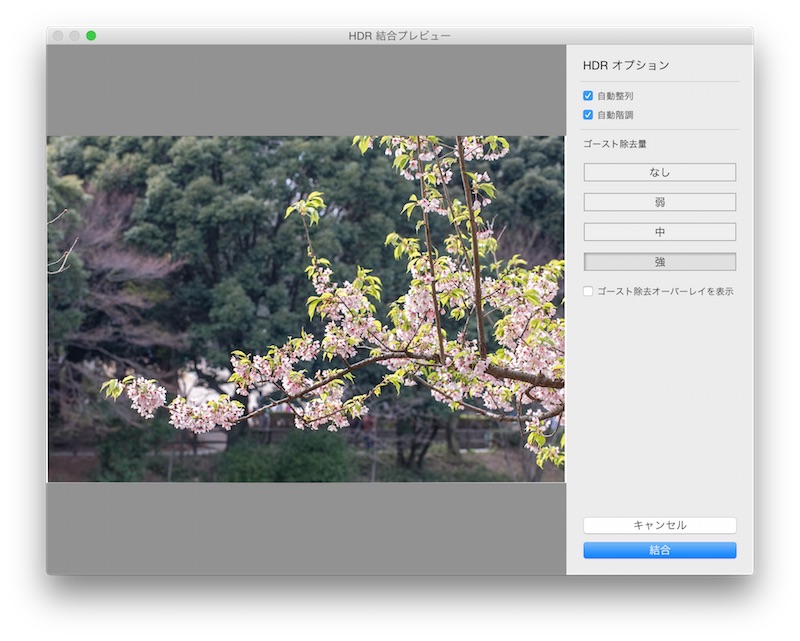Pick the 強 deghost button
800x641 pixels.
(x=659, y=262)
